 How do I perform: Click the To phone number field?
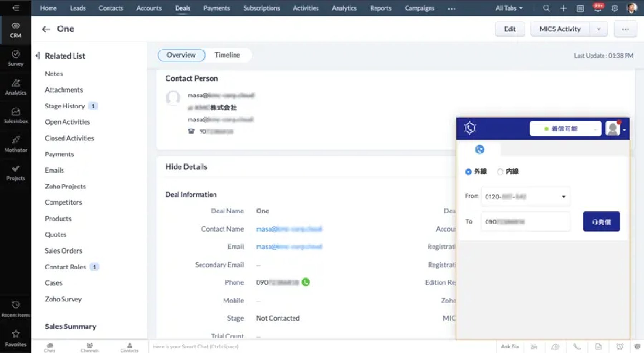click(x=525, y=222)
